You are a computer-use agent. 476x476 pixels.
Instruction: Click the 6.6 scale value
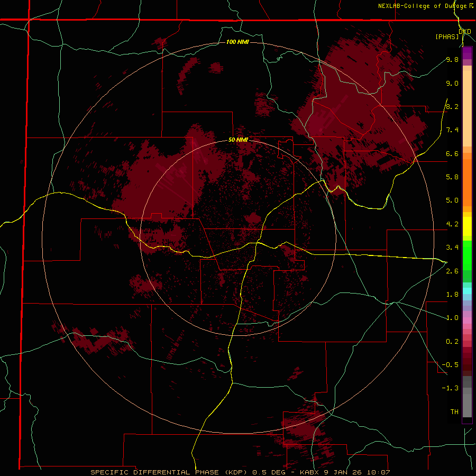tap(452, 154)
